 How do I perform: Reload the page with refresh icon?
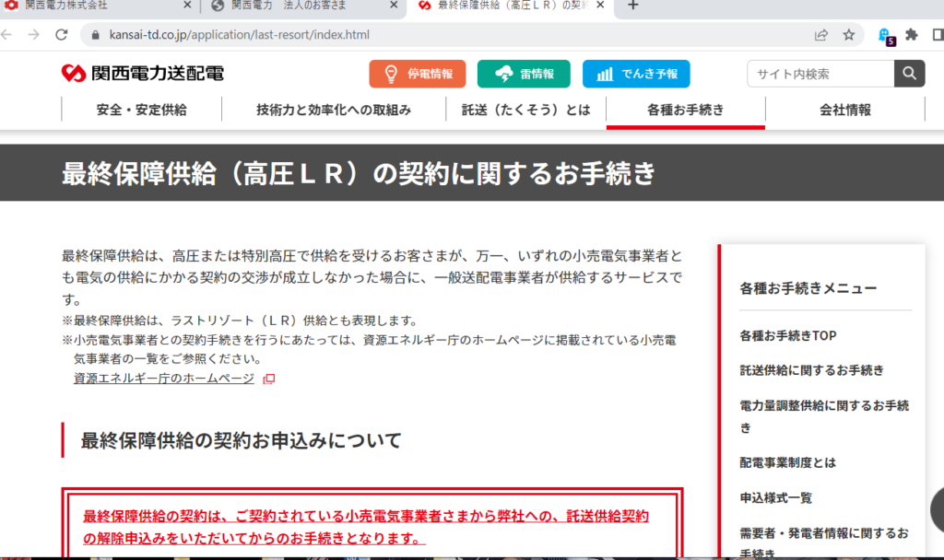(62, 35)
